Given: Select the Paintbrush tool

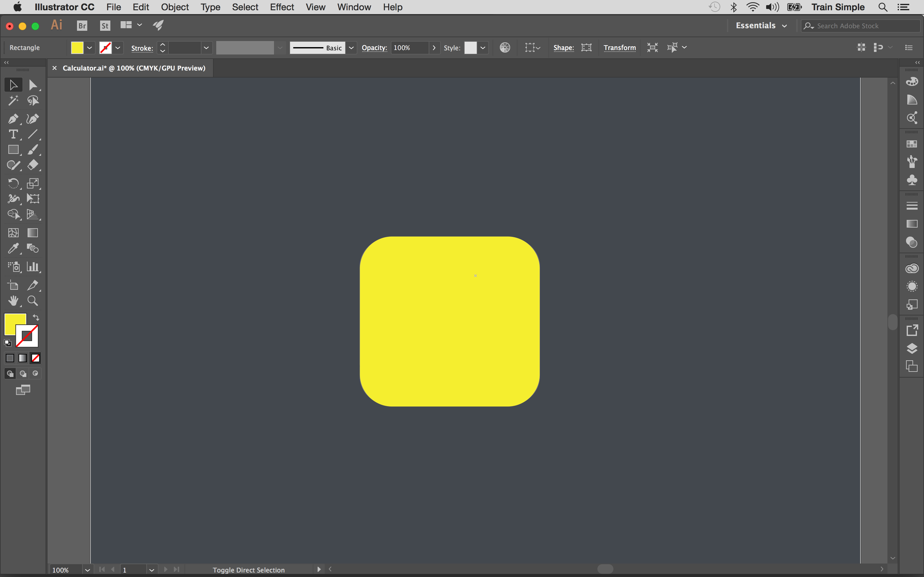Looking at the screenshot, I should (x=33, y=150).
